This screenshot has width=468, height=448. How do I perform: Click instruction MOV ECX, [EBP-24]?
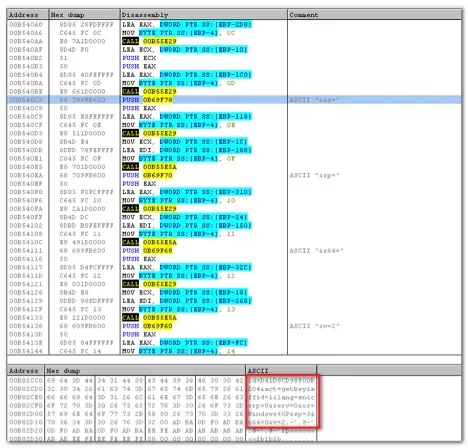point(185,217)
